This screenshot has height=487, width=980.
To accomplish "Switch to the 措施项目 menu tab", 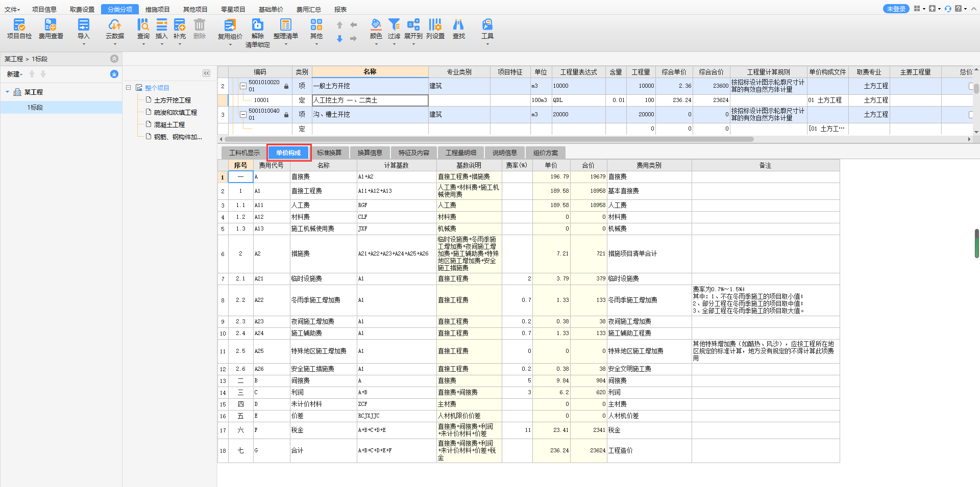I will coord(157,9).
